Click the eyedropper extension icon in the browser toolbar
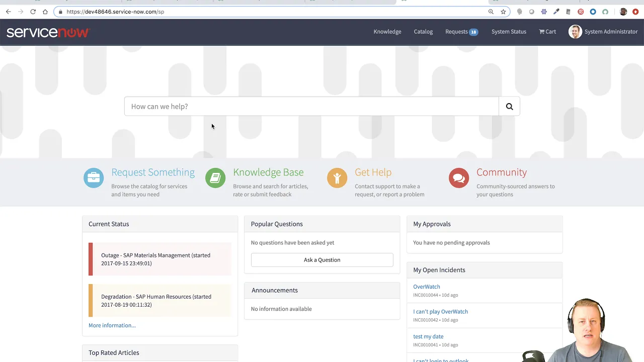The width and height of the screenshot is (644, 362). pos(556,12)
